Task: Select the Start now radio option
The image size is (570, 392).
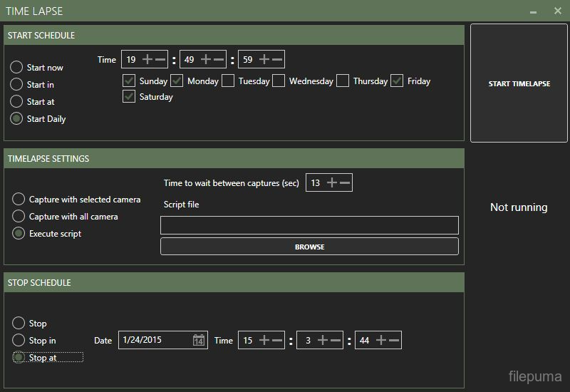Action: [x=16, y=68]
